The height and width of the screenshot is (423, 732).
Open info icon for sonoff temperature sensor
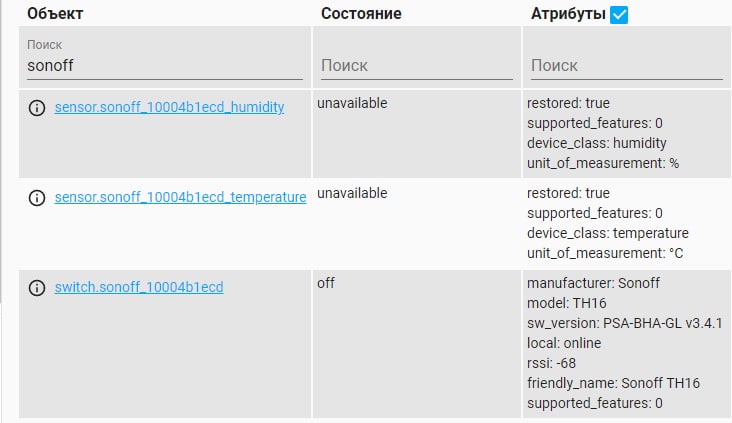(37, 198)
